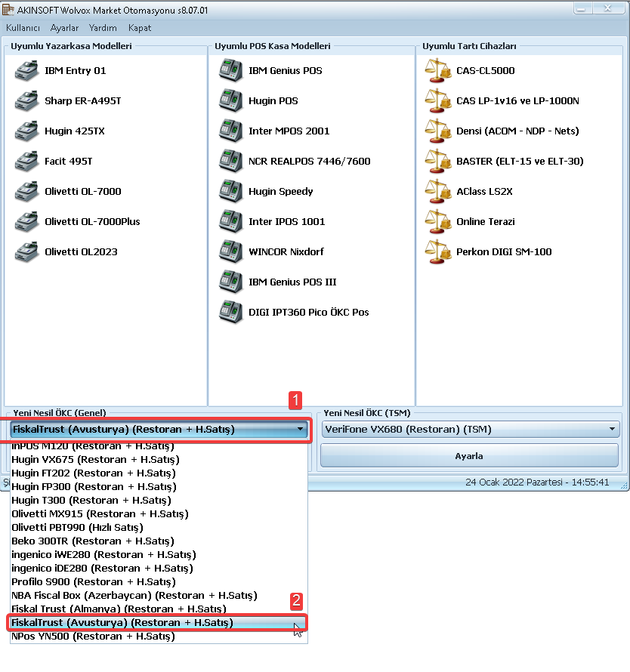Click the Olivetti OL-7000 register icon
630x672 pixels.
coord(27,192)
